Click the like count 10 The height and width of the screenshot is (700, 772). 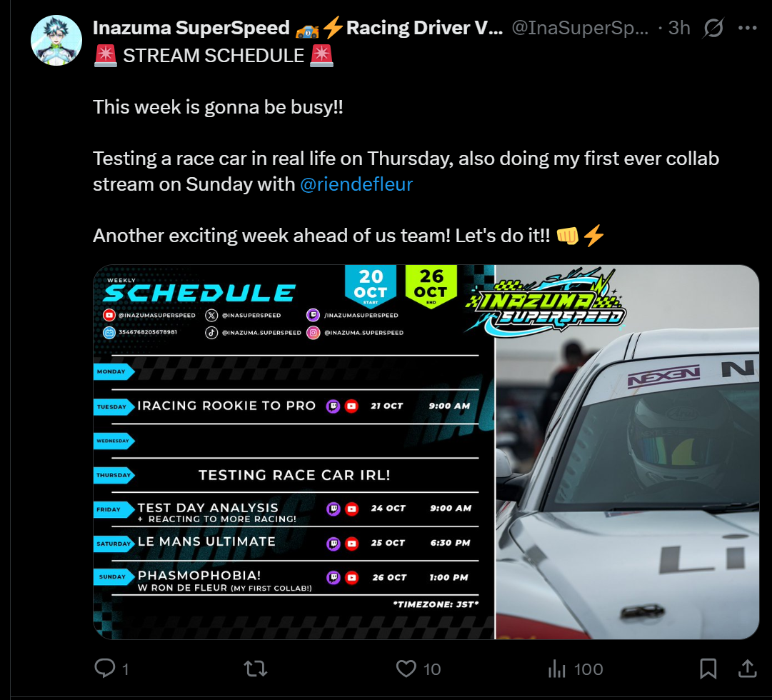[x=432, y=669]
